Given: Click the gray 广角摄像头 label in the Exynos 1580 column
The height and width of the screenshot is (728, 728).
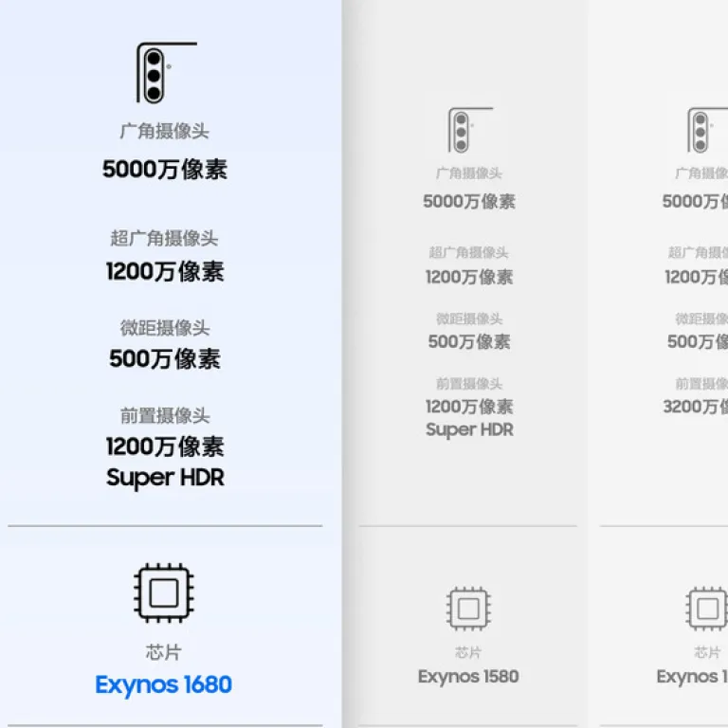Looking at the screenshot, I should pyautogui.click(x=469, y=173).
